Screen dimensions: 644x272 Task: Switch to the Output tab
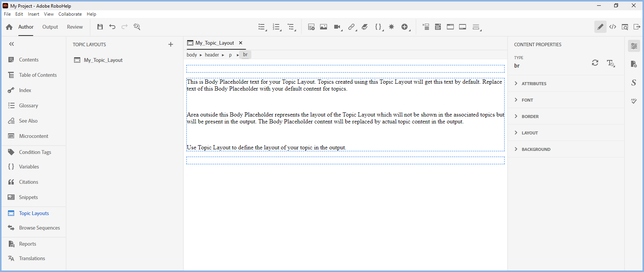click(50, 27)
